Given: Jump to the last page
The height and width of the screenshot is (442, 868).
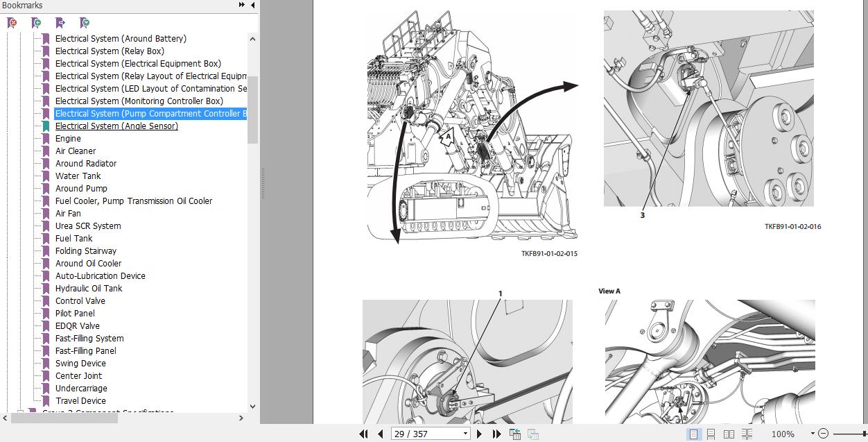Looking at the screenshot, I should (496, 434).
